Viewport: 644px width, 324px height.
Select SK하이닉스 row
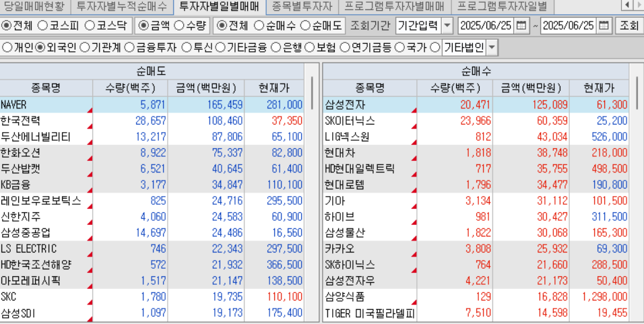(x=476, y=265)
